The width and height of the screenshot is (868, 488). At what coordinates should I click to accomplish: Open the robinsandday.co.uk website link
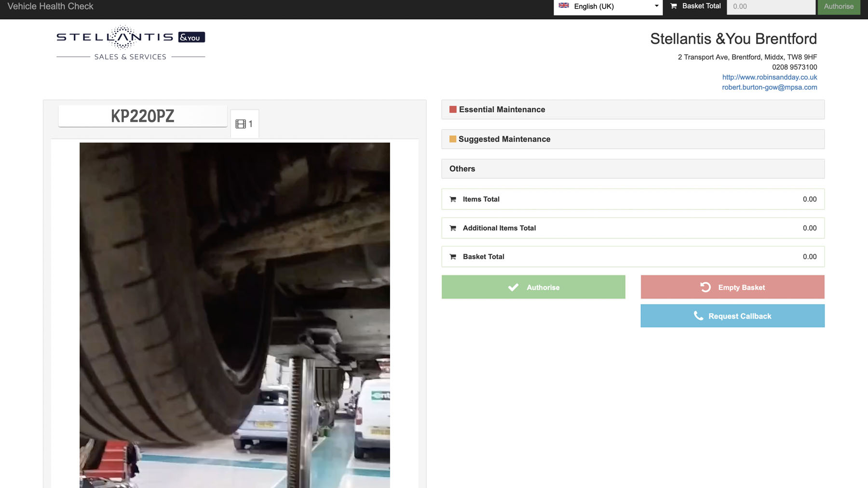(770, 77)
